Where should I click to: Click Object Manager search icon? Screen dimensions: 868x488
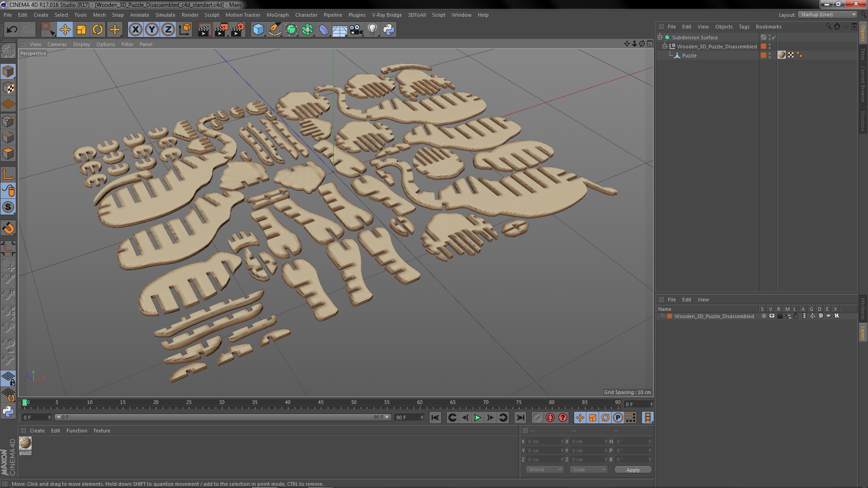coord(828,27)
